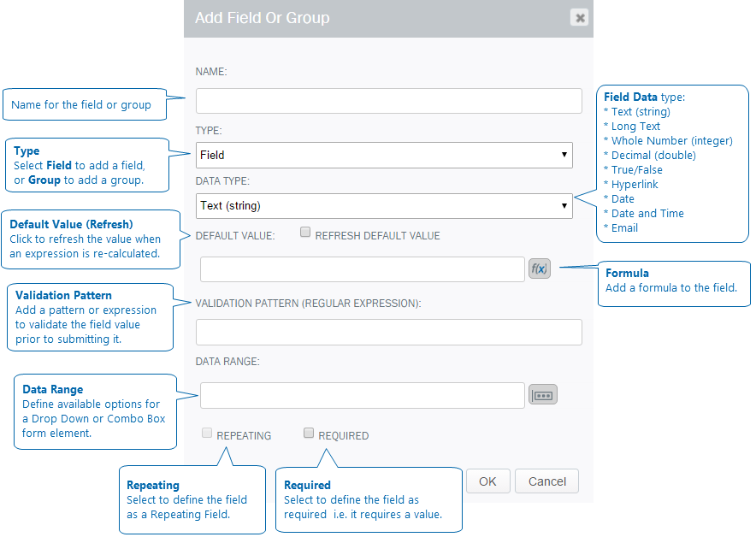Click the Data Range callout description
756x537 pixels.
pyautogui.click(x=94, y=411)
